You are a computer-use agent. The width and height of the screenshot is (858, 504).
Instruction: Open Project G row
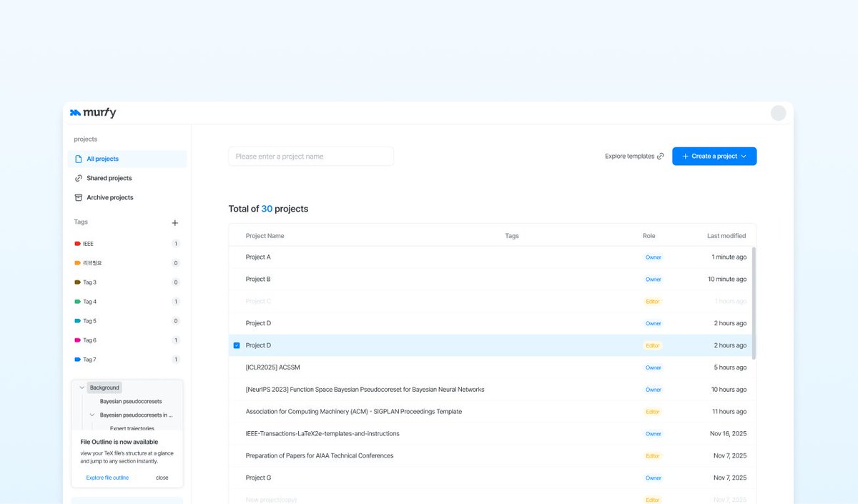tap(492, 478)
